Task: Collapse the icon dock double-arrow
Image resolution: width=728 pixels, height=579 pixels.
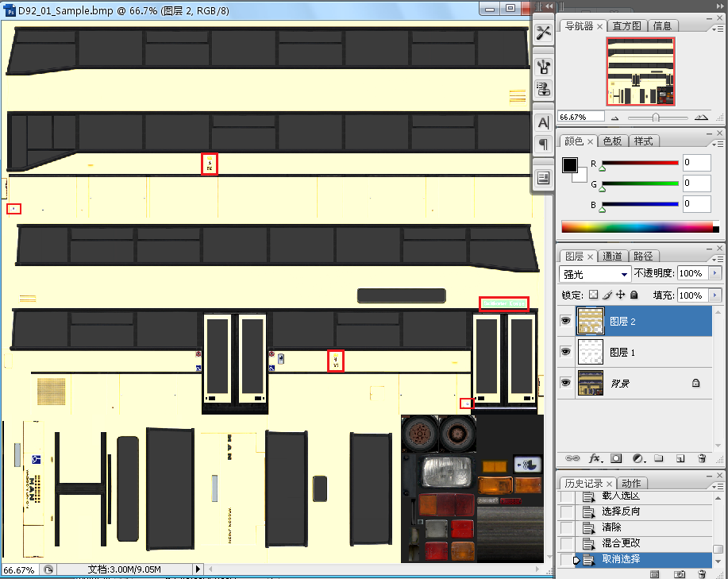Action: (549, 6)
